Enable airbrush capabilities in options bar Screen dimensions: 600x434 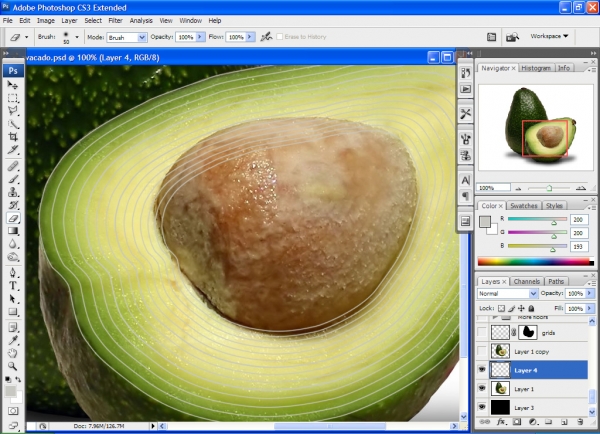click(x=266, y=37)
